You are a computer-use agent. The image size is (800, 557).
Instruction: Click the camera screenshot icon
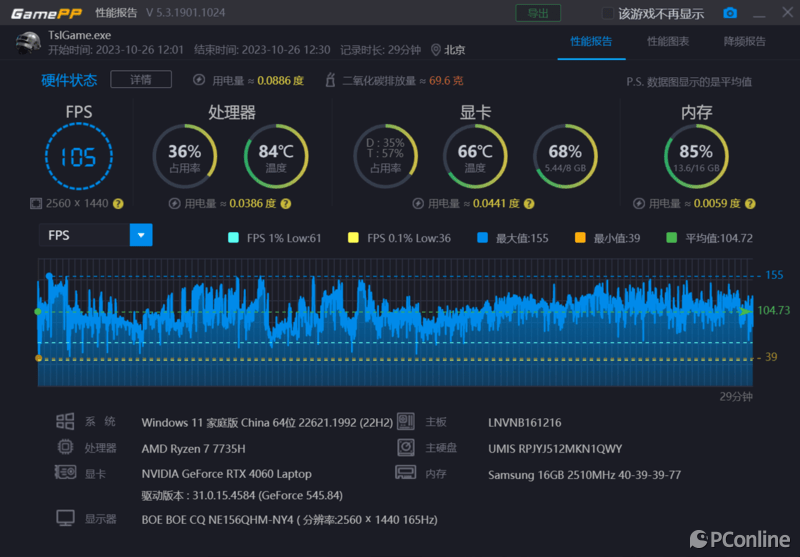coord(730,13)
